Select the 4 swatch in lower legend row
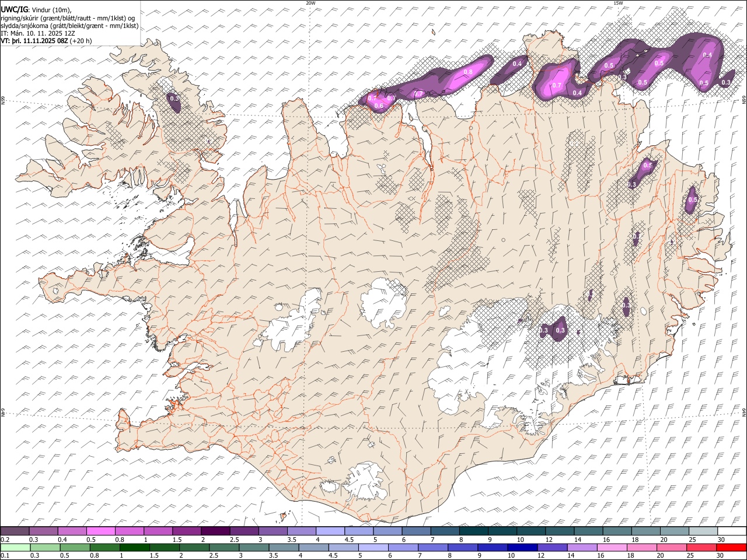 point(313,547)
